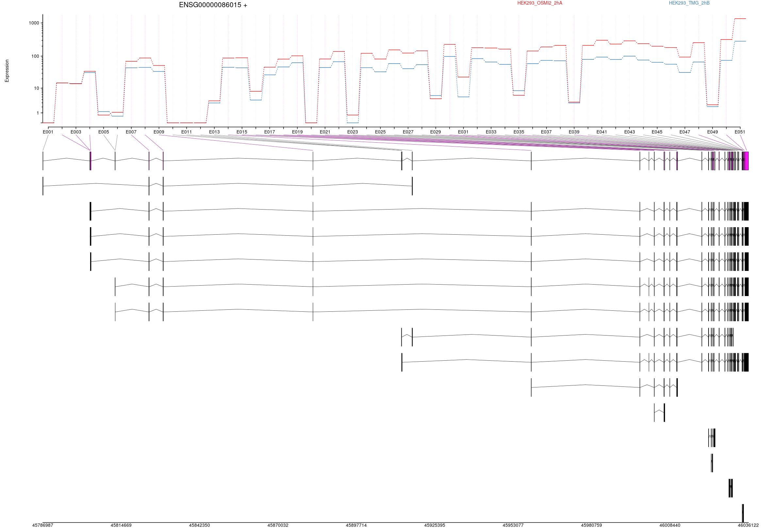Click the magenta terminal exon block in gene model
This screenshot has width=784, height=532.
click(x=746, y=161)
